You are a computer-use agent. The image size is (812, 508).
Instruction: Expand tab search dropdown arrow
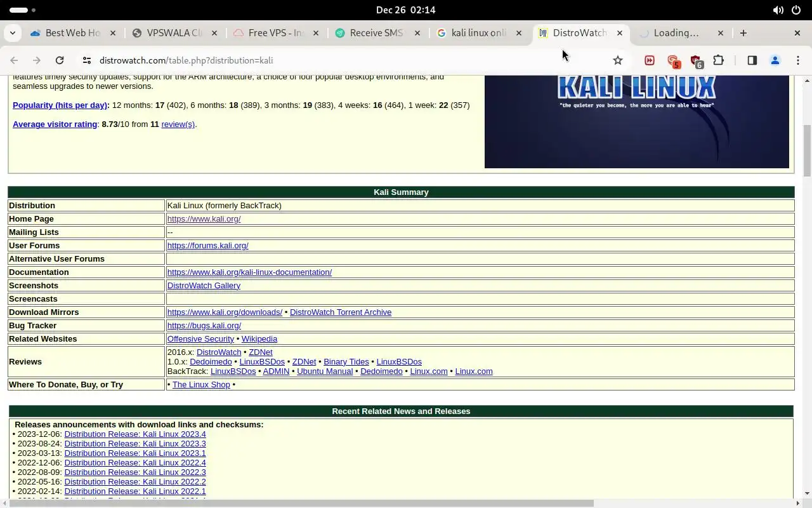click(13, 33)
